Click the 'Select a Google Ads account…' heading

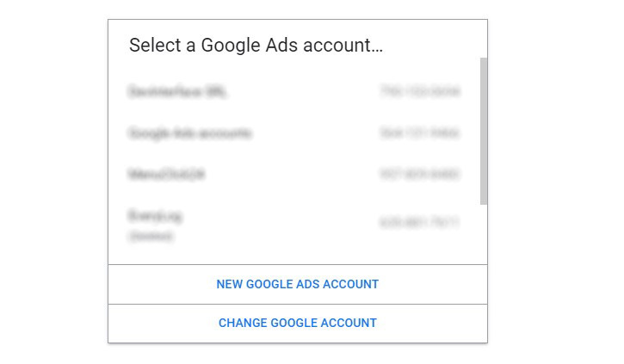click(x=256, y=46)
